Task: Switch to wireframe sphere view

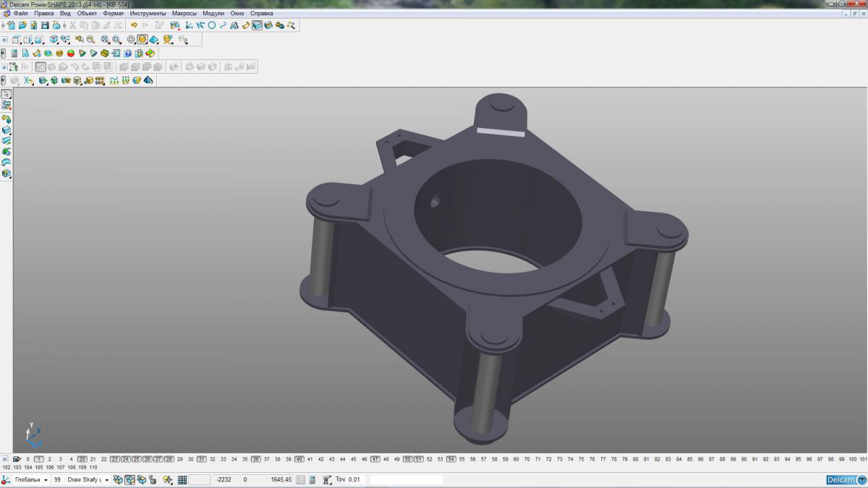Action: click(x=131, y=40)
